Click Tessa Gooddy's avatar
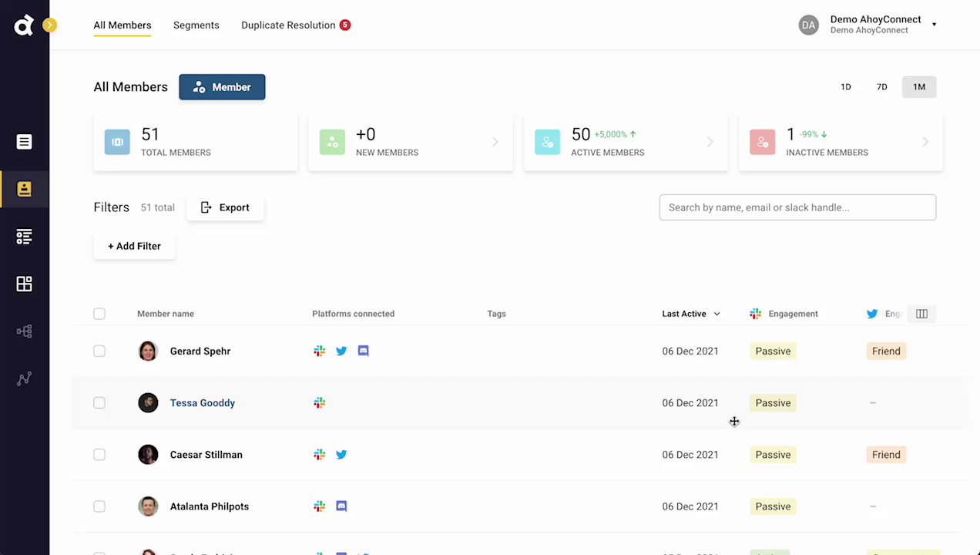980x555 pixels. pos(148,402)
